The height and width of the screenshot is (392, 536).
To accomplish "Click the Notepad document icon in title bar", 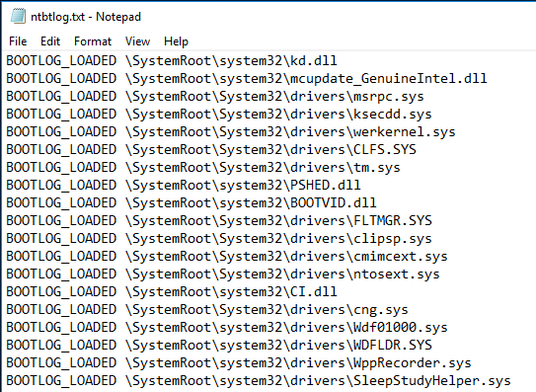I will pos(18,16).
